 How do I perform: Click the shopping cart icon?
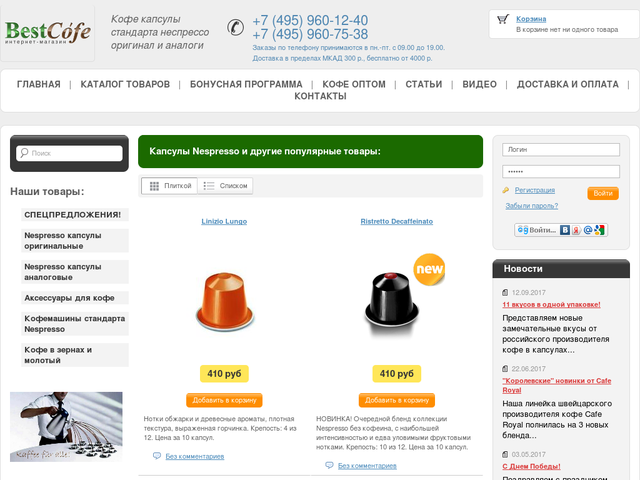503,19
